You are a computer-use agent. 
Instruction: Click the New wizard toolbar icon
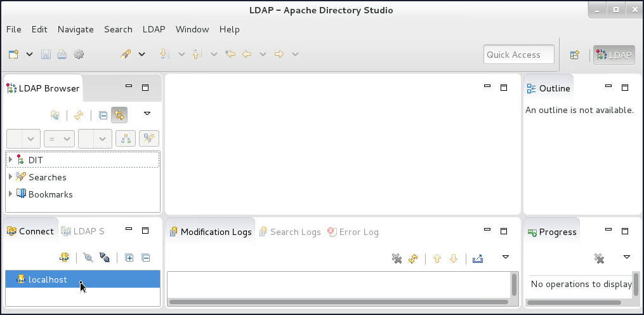13,54
